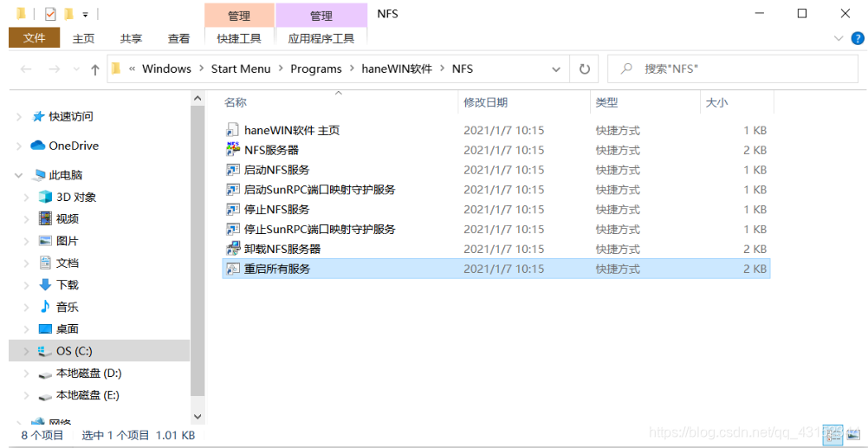The image size is (868, 448).
Task: Click the 启动NFS服务 shortcut icon
Action: (x=232, y=170)
